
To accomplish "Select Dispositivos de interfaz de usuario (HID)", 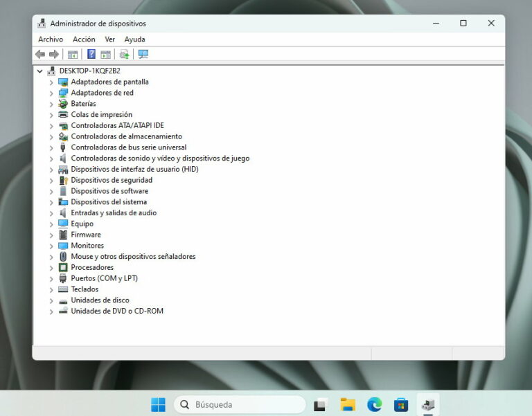I will (x=134, y=169).
